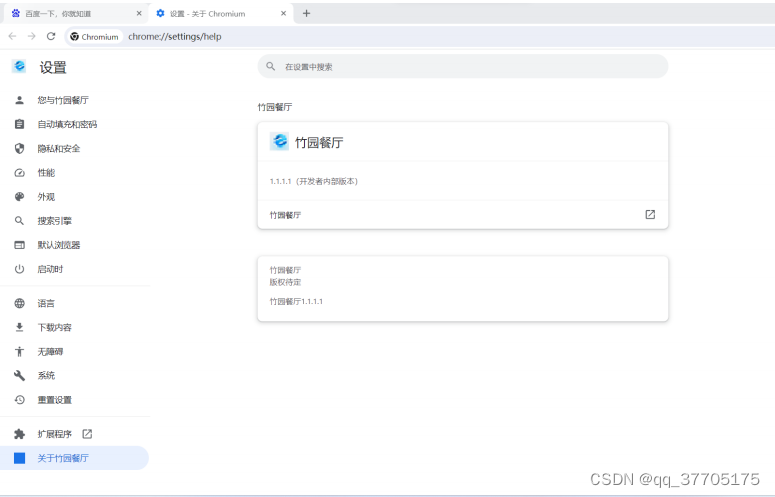
Task: Click the restore clock icon for 重置设置
Action: click(19, 400)
